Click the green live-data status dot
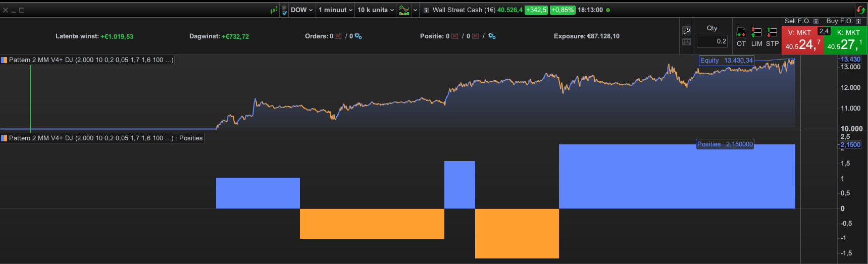The height and width of the screenshot is (264, 868). tap(608, 10)
